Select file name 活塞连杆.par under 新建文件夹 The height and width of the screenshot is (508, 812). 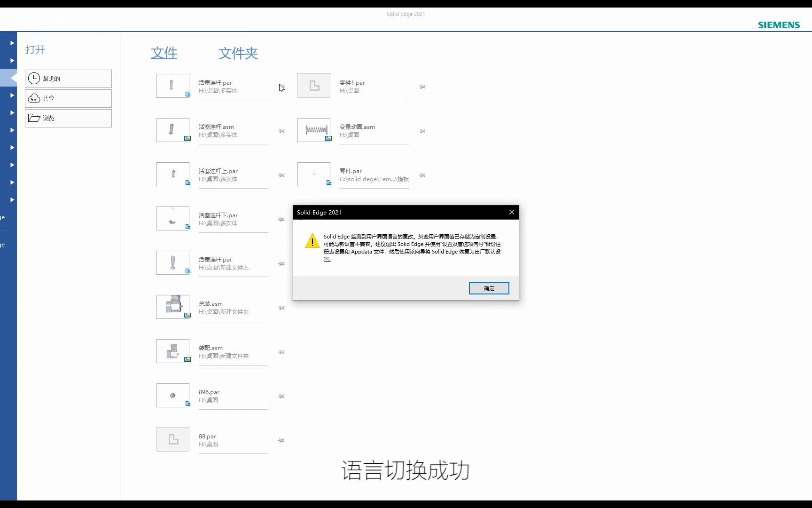[x=215, y=260]
